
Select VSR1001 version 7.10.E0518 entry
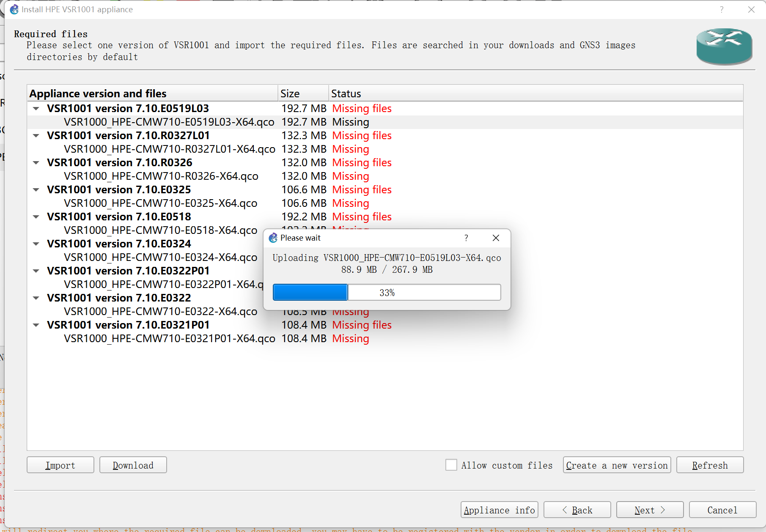pos(119,217)
